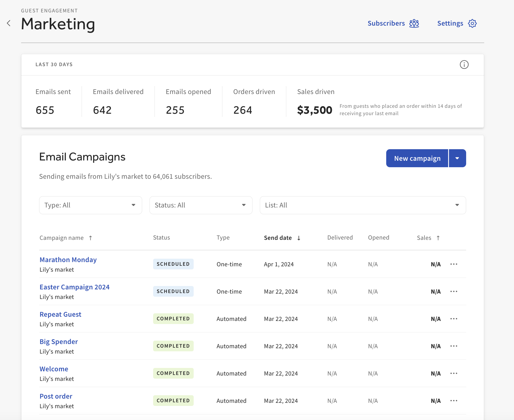This screenshot has width=514, height=420.
Task: Click the Subscribers menu item
Action: tap(387, 23)
